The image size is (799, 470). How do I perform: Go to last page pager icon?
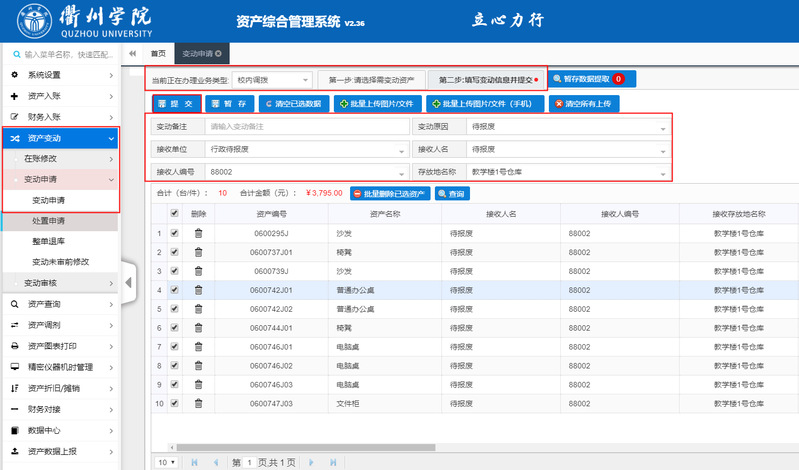[333, 462]
